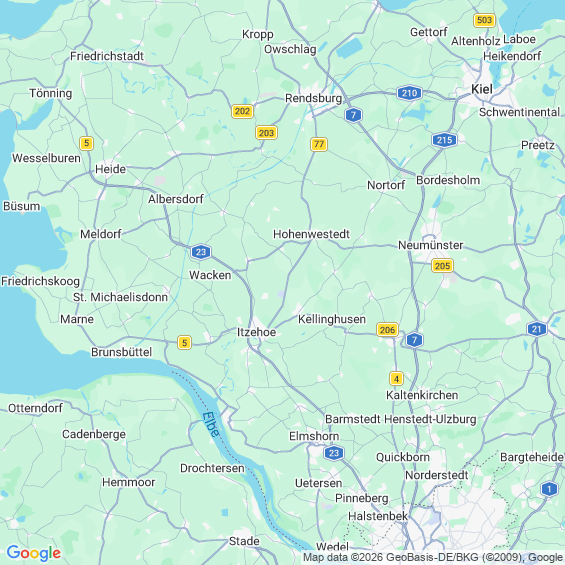The width and height of the screenshot is (565, 565).
Task: Click the A210 highway shield west of Kiel
Action: (x=409, y=93)
